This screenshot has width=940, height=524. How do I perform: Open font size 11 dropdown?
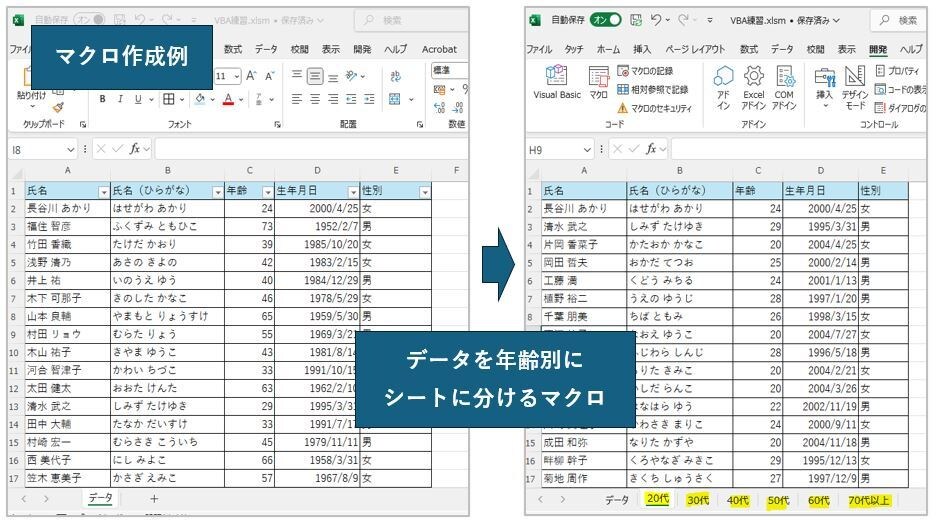(237, 76)
